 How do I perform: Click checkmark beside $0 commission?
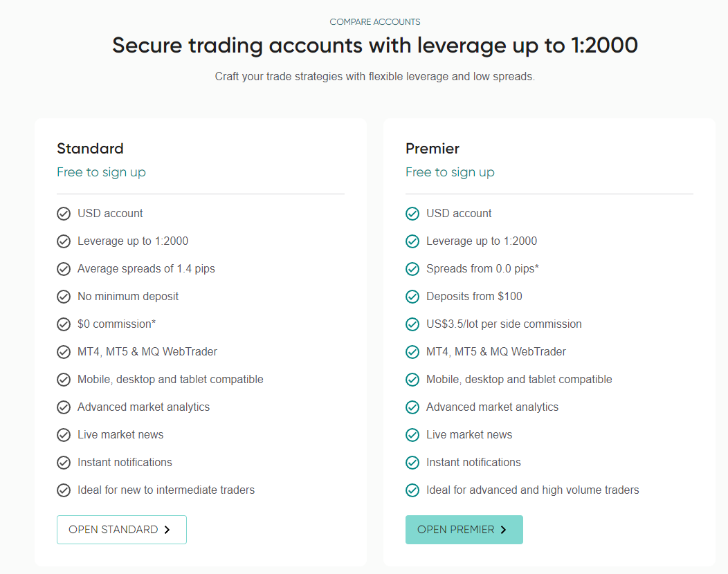[x=64, y=324]
